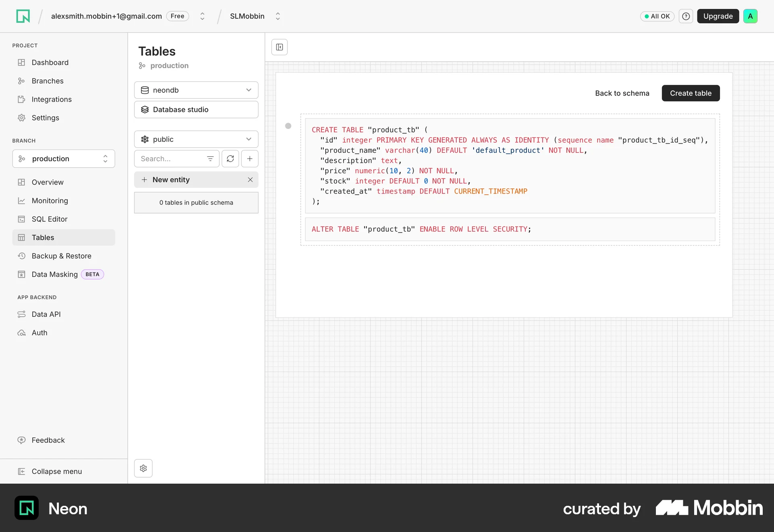The height and width of the screenshot is (532, 774).
Task: Click the production branch label under Tables
Action: click(169, 66)
